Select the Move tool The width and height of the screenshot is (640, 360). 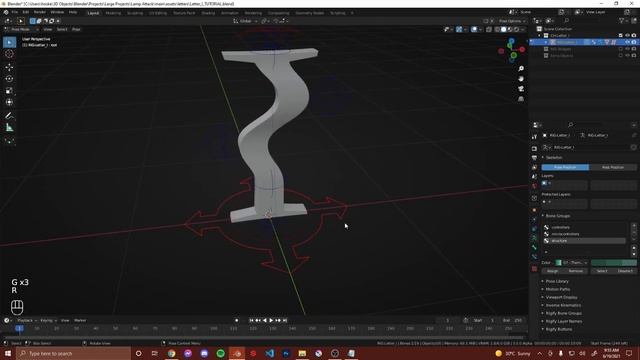9,67
